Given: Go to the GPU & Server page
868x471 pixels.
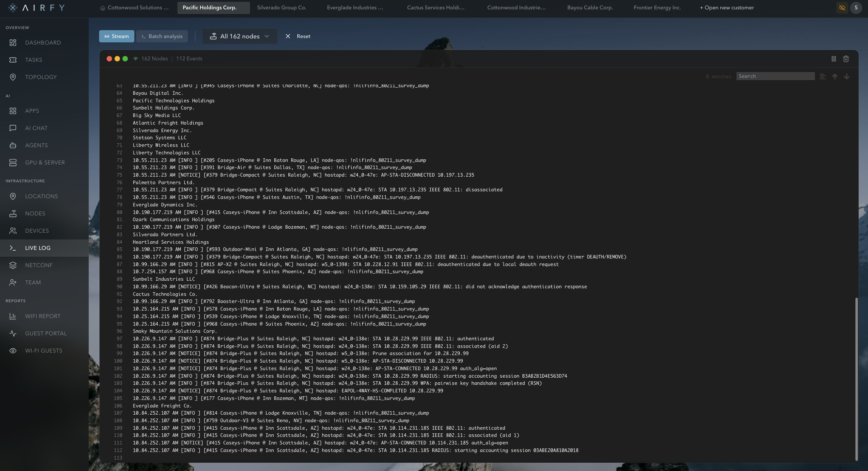Looking at the screenshot, I should click(x=44, y=163).
